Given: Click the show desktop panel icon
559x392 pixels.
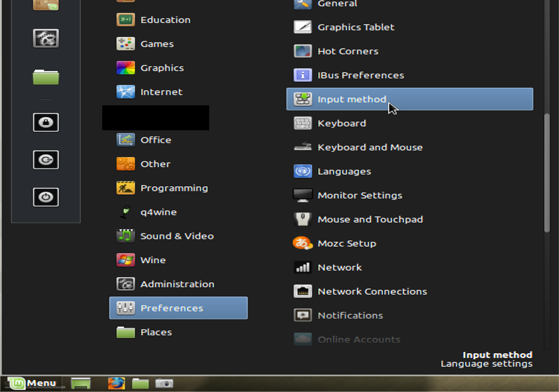Looking at the screenshot, I should (80, 383).
